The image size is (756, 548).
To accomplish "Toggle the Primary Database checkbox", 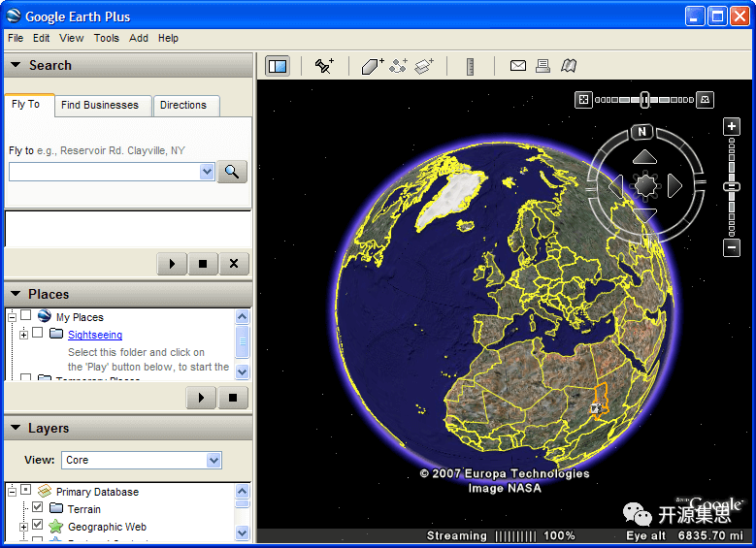I will (26, 490).
